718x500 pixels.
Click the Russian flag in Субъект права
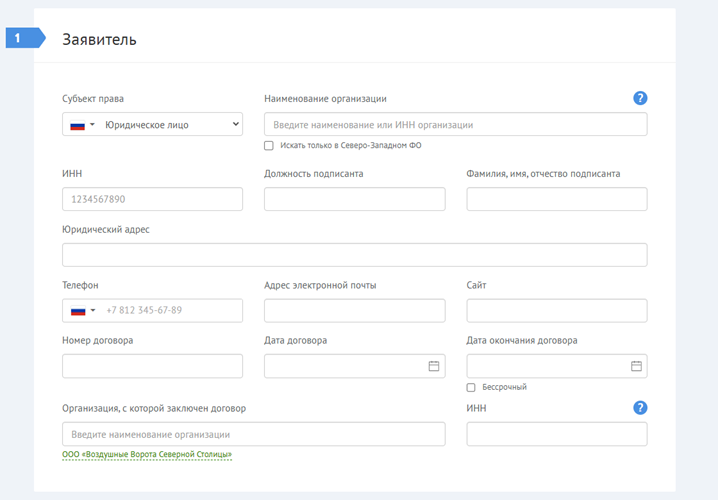click(77, 125)
